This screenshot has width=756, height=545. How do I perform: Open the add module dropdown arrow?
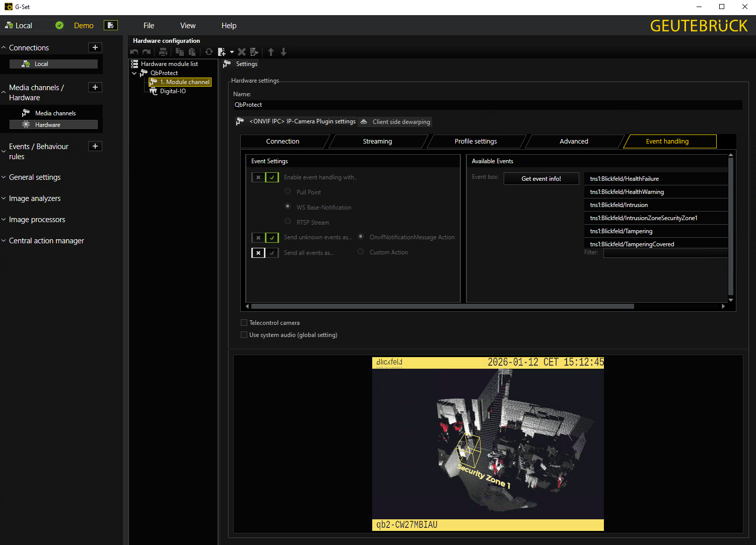232,52
